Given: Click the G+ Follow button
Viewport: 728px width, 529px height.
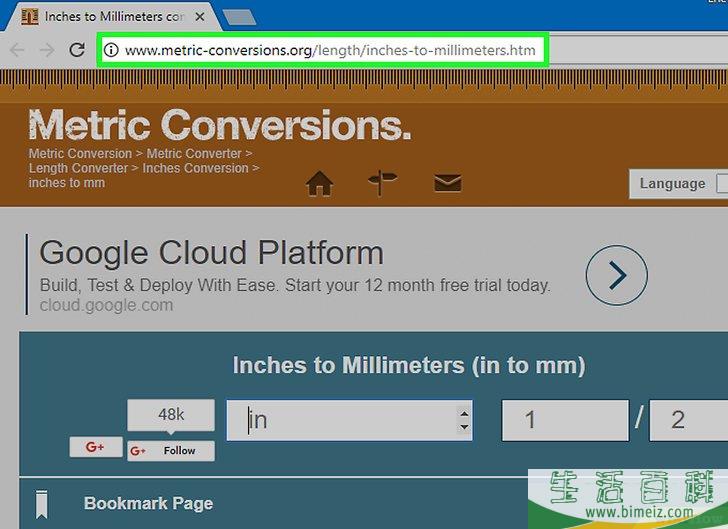Looking at the screenshot, I should point(171,451).
